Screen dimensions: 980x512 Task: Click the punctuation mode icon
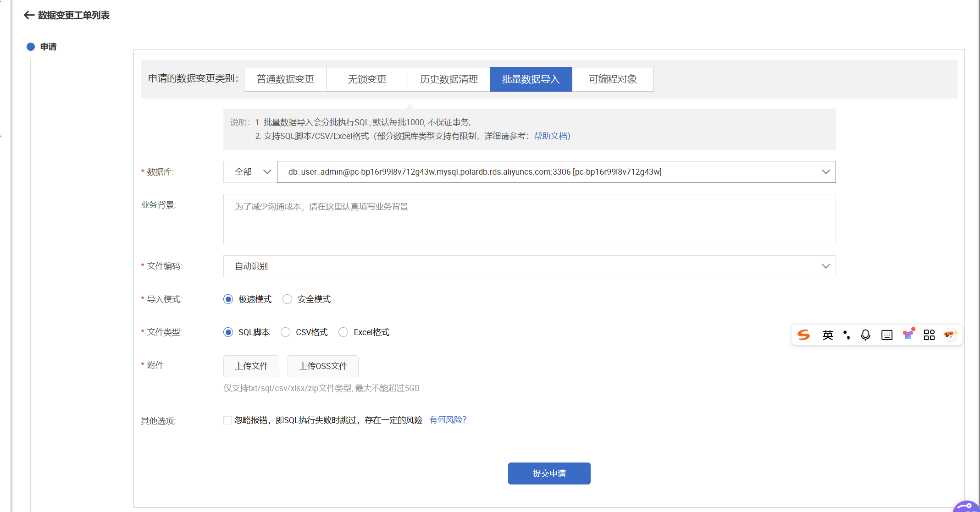point(847,335)
